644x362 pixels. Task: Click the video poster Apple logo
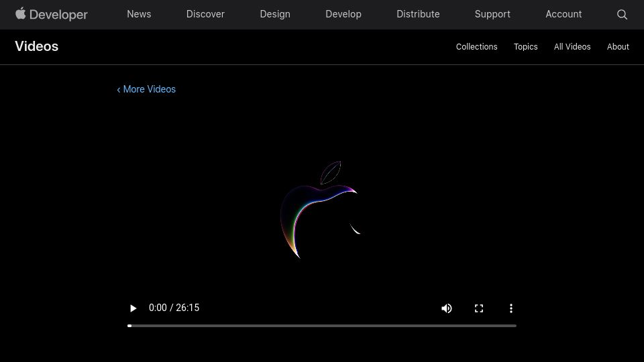pyautogui.click(x=321, y=210)
